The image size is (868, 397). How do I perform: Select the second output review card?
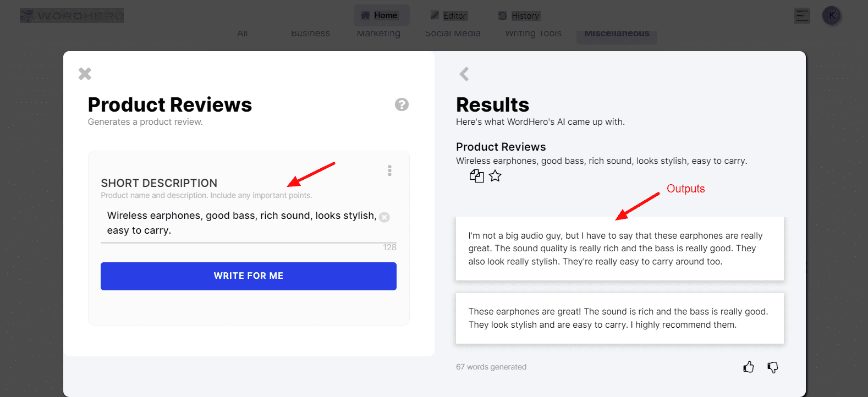click(619, 318)
